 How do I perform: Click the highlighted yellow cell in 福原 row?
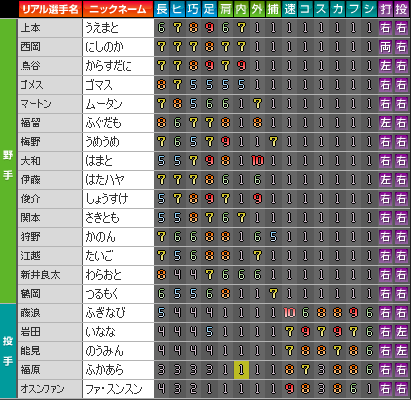pos(241,370)
